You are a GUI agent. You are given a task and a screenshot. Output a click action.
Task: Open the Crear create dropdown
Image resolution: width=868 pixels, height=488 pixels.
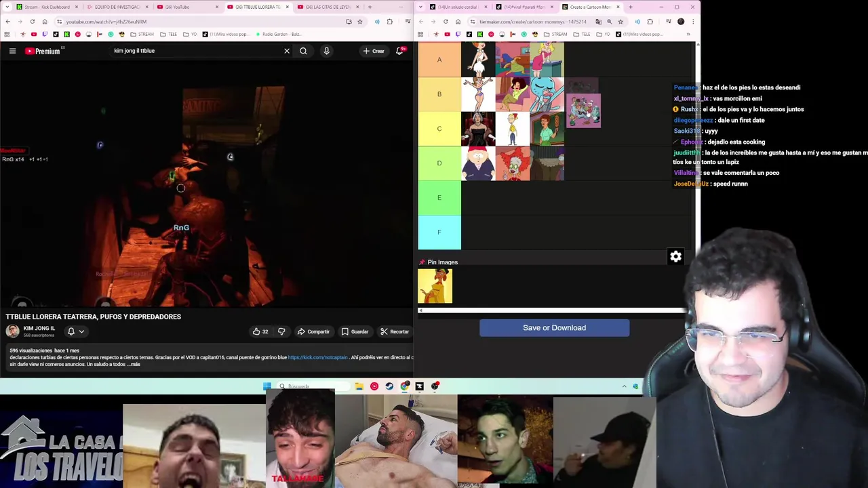point(374,51)
